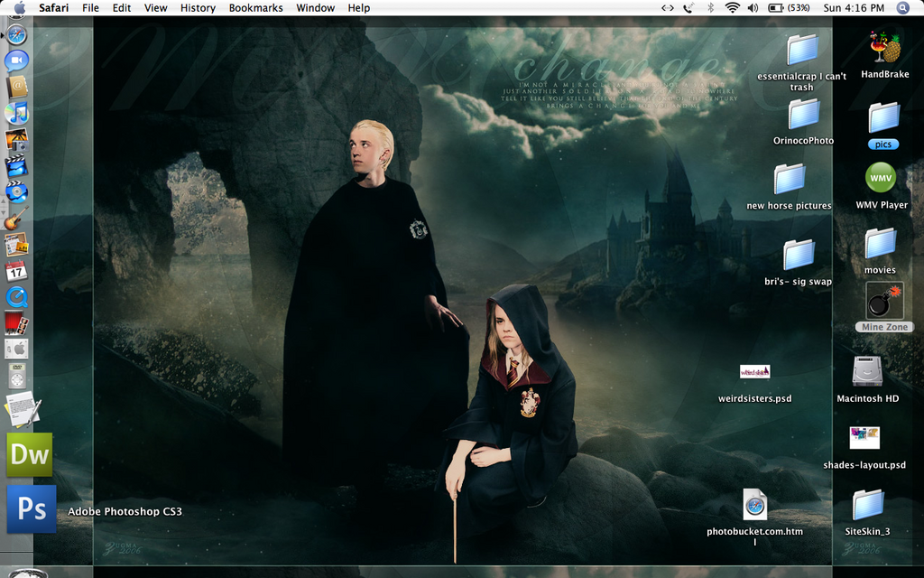
Task: Launch QuickTime Player from the dock
Action: [16, 296]
